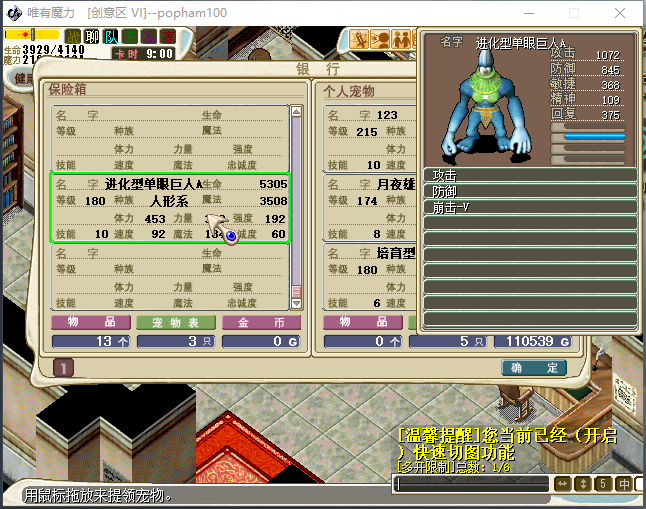Click the first orange action icon at top right
Viewport: 646px width, 509px height.
point(360,40)
